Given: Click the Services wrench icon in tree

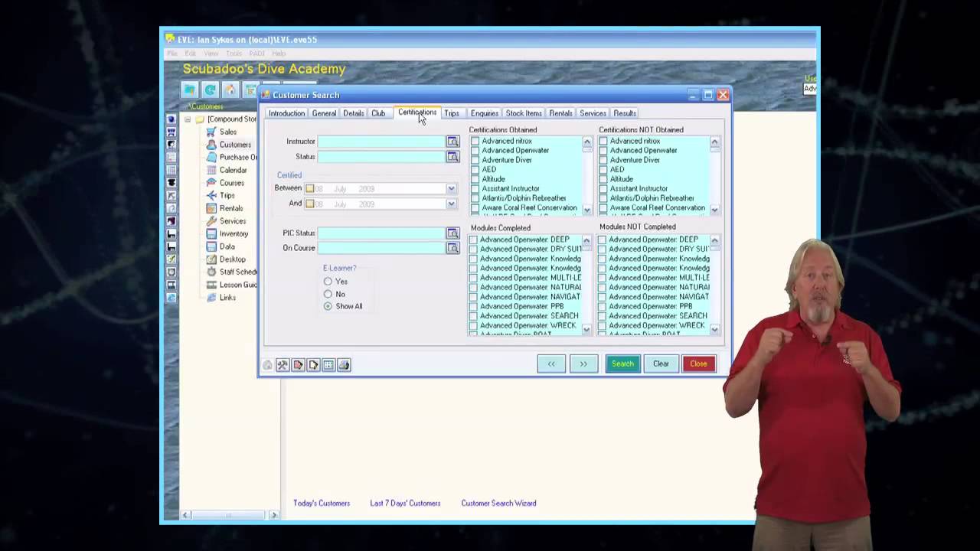Looking at the screenshot, I should tap(211, 221).
